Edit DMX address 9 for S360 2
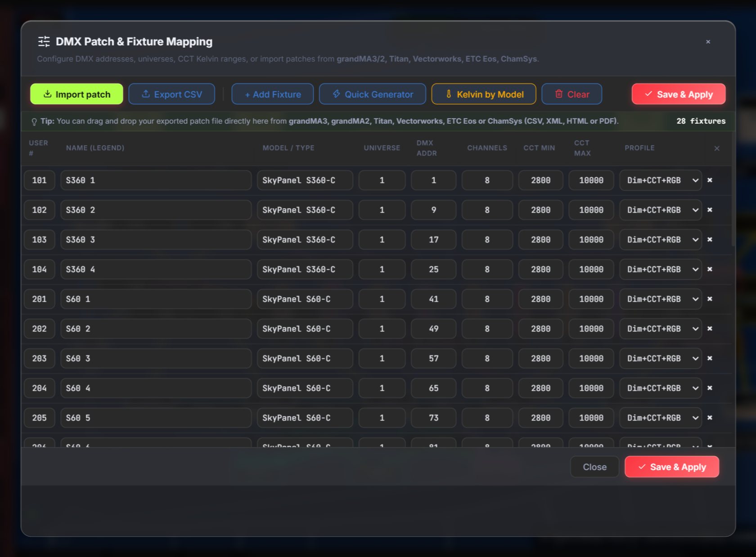 (x=433, y=210)
